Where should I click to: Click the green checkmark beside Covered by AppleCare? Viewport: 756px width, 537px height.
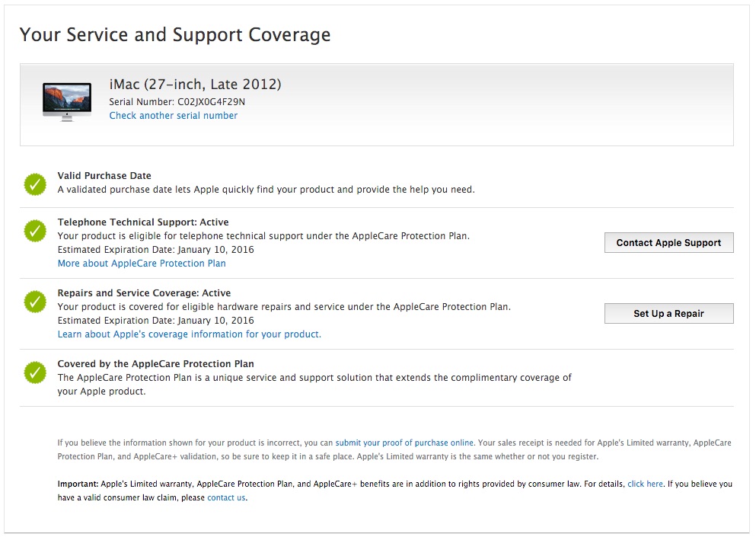coord(35,372)
